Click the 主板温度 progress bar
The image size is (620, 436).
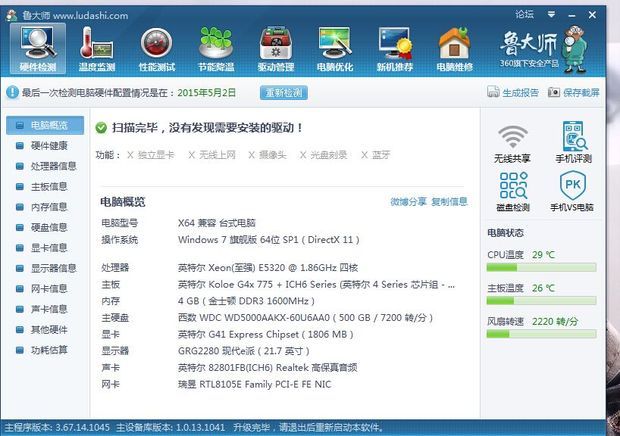(541, 301)
